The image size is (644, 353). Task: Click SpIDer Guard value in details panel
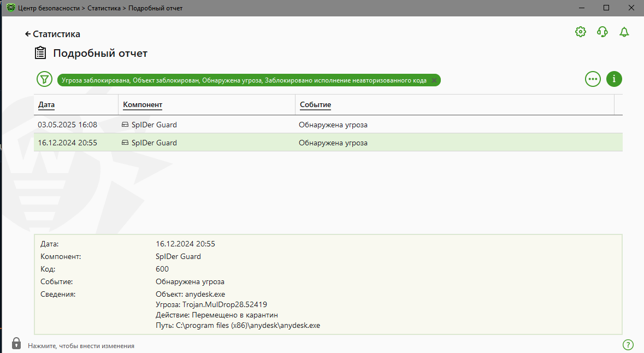point(178,256)
